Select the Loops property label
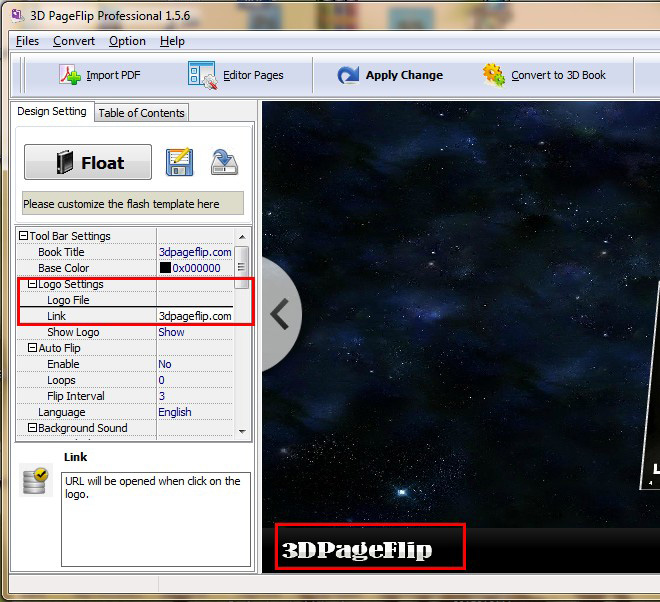Screen dimensions: 660x602 (x=61, y=380)
